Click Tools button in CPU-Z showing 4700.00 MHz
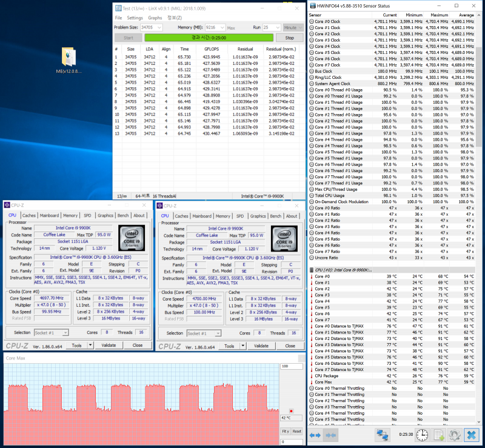The width and height of the screenshot is (485, 448). [229, 346]
